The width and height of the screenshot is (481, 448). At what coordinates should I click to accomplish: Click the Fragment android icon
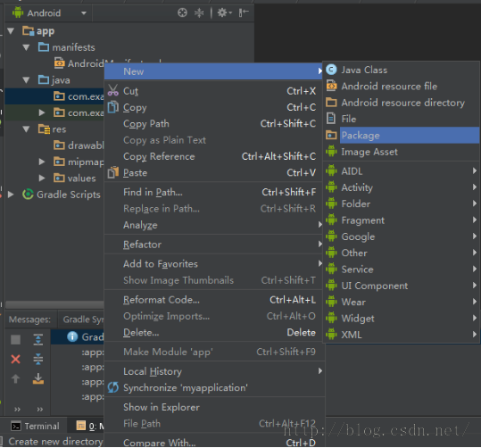pyautogui.click(x=331, y=220)
